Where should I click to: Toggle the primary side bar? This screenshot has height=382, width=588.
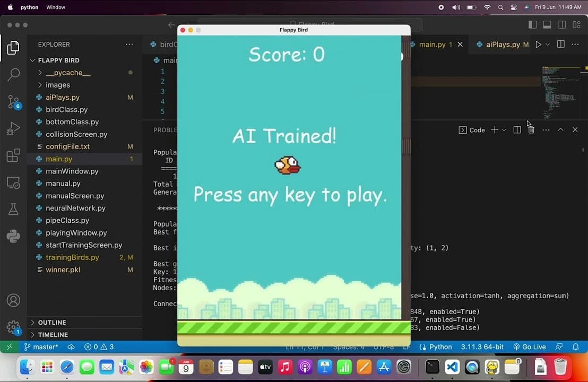click(532, 25)
